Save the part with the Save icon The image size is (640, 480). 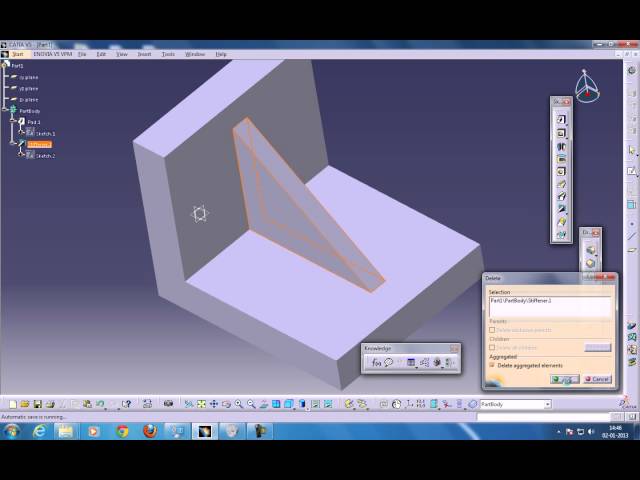pos(38,404)
